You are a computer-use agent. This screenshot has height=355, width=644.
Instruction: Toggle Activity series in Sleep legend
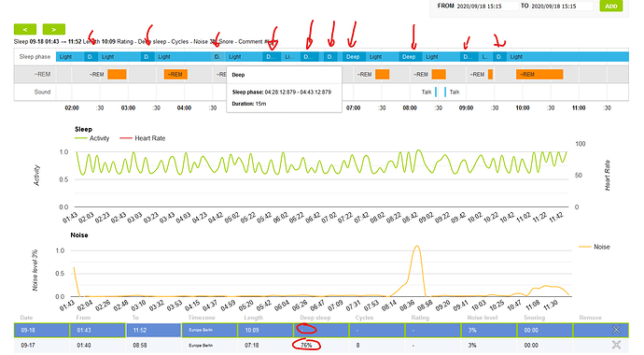92,138
